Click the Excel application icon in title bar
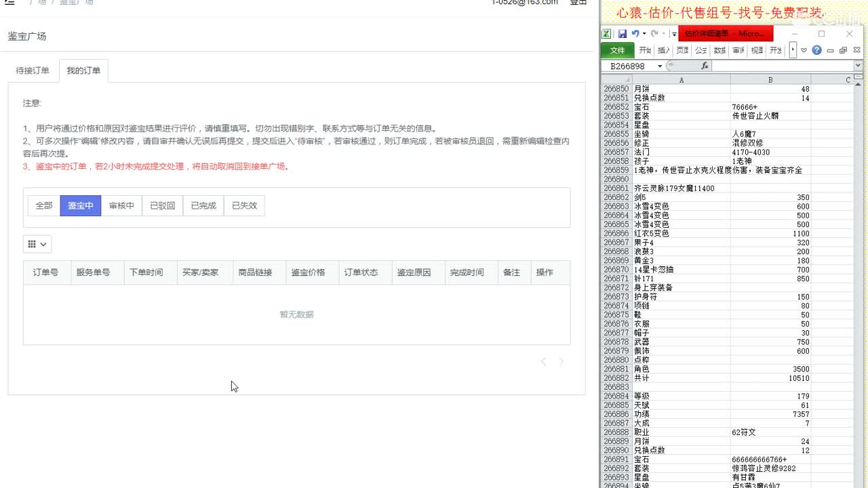This screenshot has width=868, height=488. pos(606,33)
